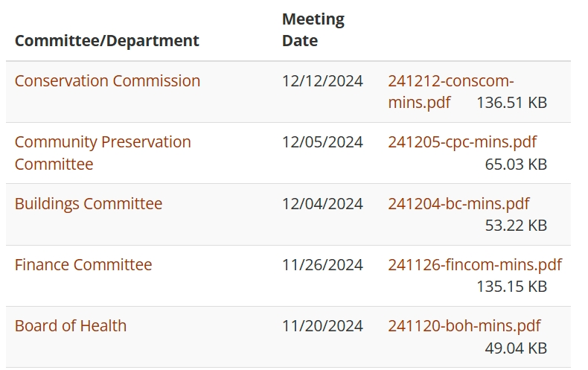The image size is (588, 370).
Task: Click the 12/12/2024 meeting date cell
Action: click(322, 81)
